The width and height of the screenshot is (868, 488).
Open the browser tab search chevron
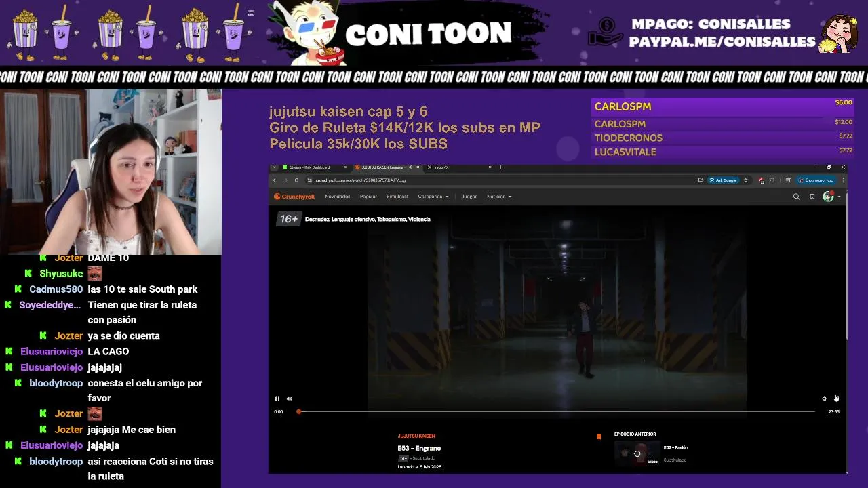click(274, 167)
